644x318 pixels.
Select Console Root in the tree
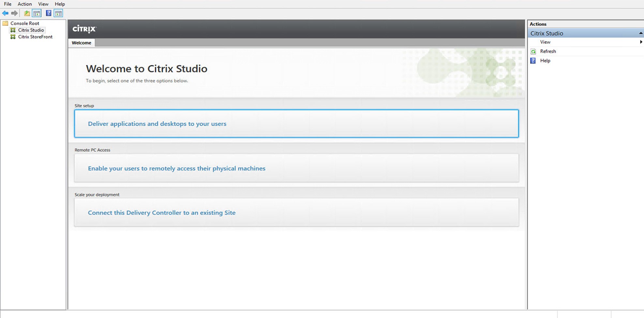tap(25, 23)
